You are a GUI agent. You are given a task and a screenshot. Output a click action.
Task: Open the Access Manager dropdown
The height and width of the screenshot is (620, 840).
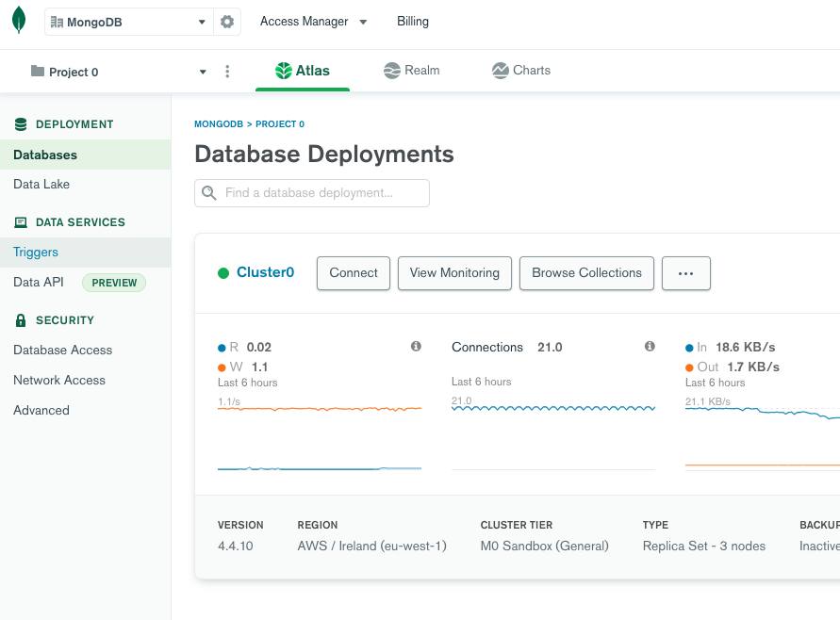tap(313, 22)
